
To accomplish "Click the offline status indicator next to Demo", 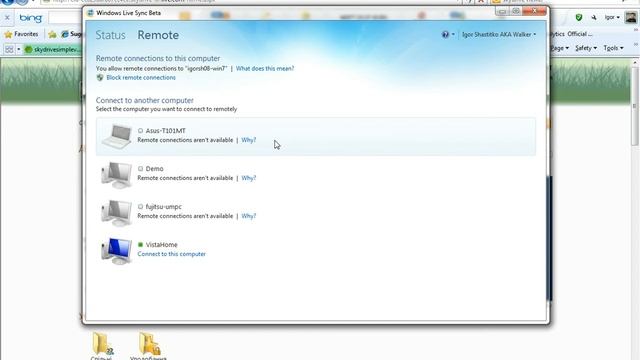I will (140, 169).
